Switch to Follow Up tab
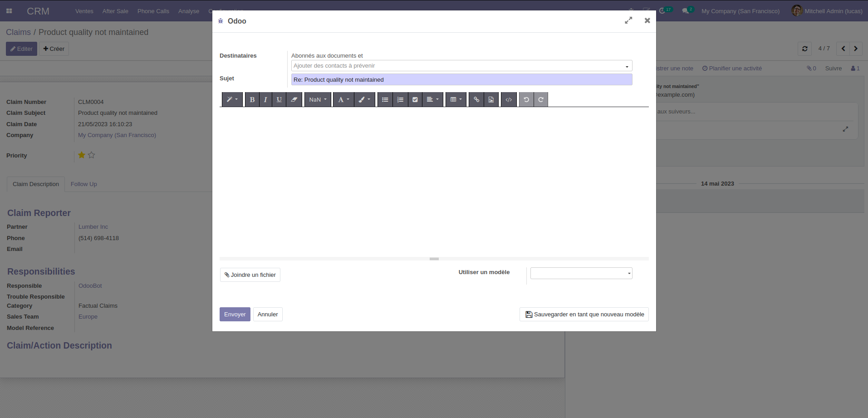Image resolution: width=868 pixels, height=418 pixels. 84,184
